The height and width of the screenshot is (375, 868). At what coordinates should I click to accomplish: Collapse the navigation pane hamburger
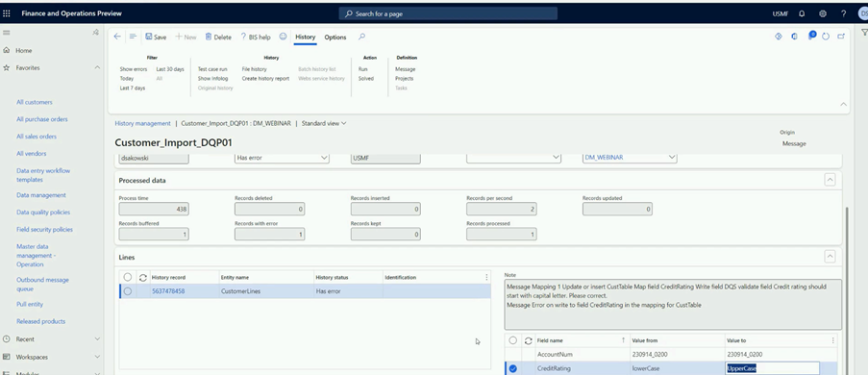pyautogui.click(x=6, y=33)
